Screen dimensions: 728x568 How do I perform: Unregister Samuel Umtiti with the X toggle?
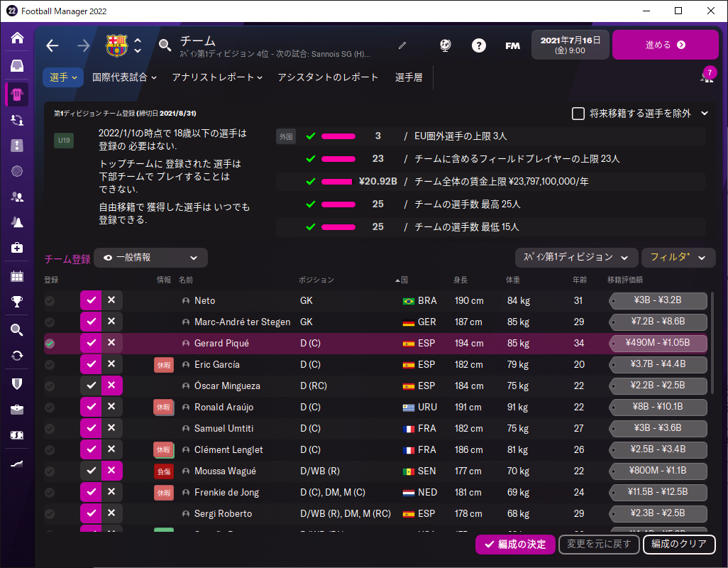(111, 428)
